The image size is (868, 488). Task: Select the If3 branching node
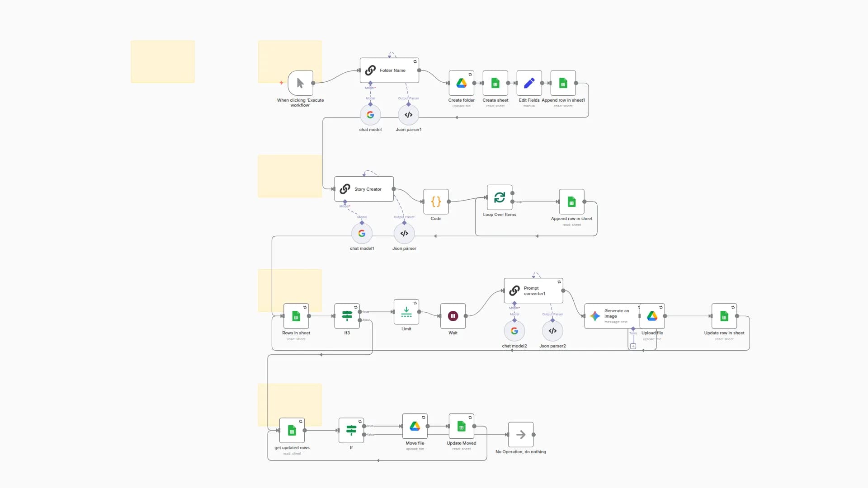coord(346,316)
